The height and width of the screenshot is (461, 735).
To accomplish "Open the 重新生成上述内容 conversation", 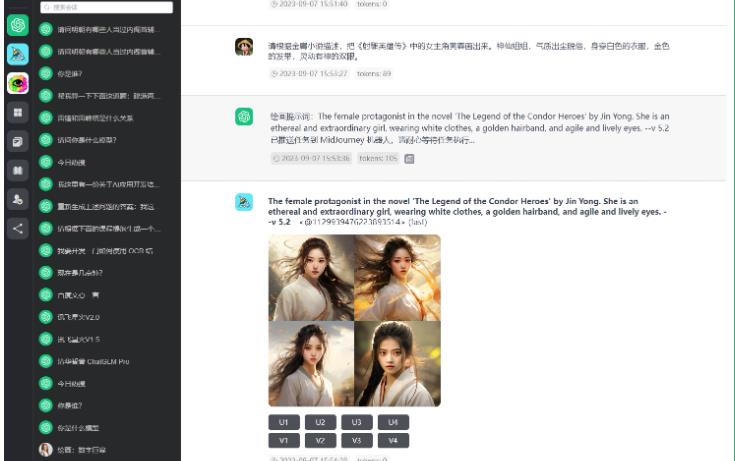I will click(106, 206).
